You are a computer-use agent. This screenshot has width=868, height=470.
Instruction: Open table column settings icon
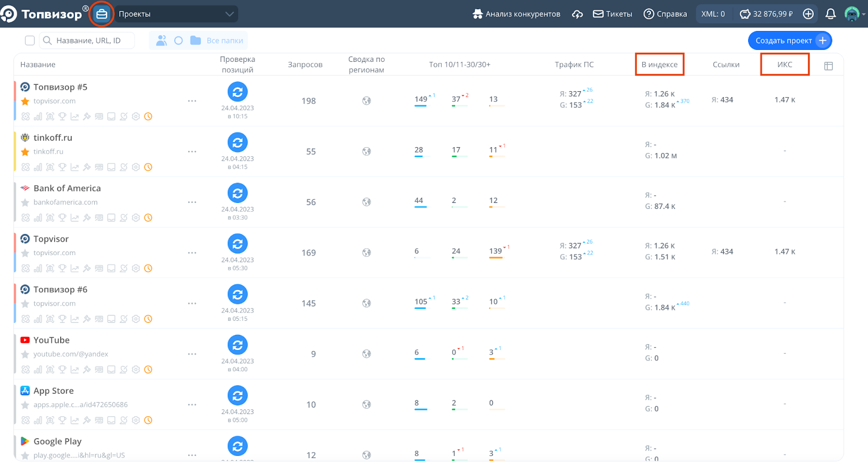828,66
